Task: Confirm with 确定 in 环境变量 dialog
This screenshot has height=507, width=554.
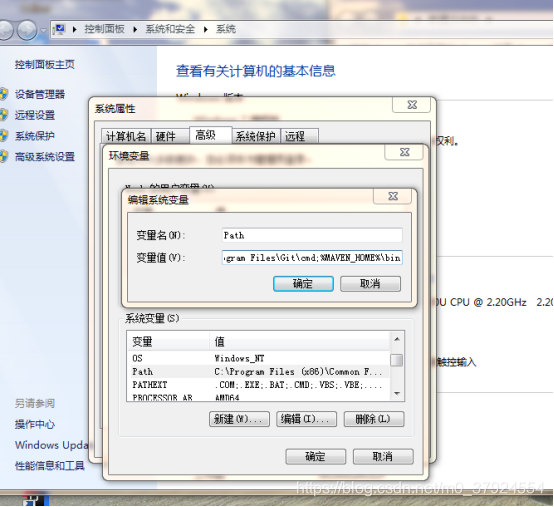Action: coord(316,457)
